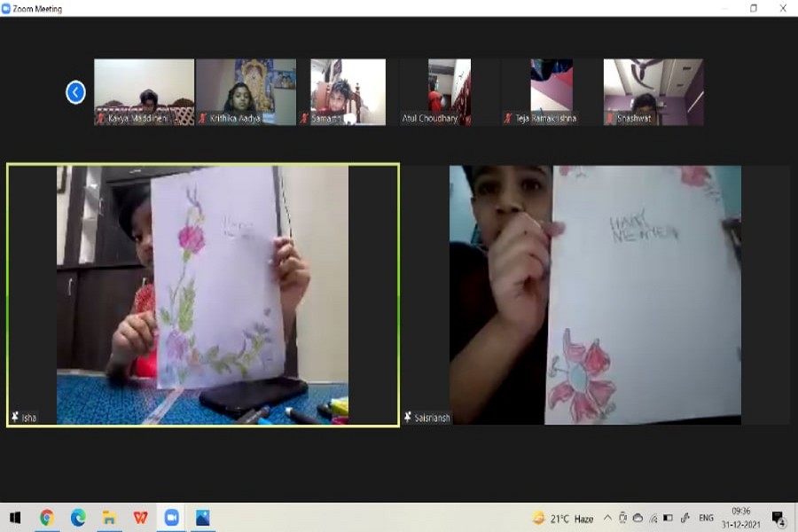Click the ENG language indicator
798x532 pixels.
point(706,518)
